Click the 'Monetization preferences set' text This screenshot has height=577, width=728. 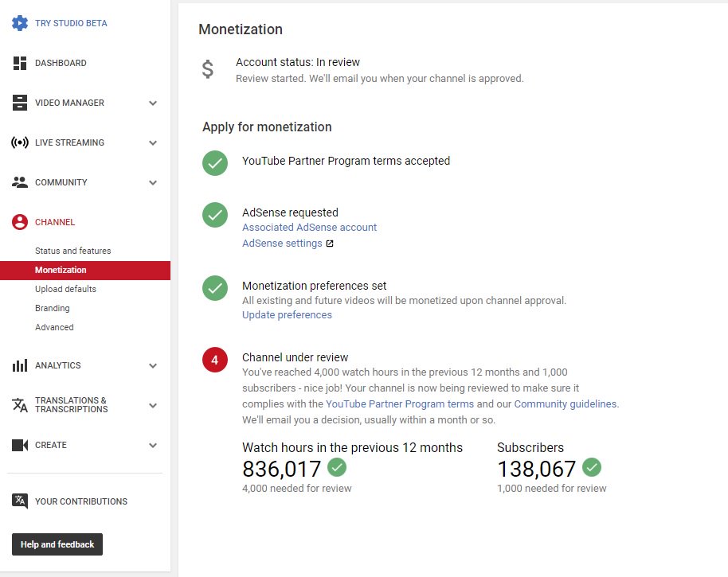[x=314, y=286]
